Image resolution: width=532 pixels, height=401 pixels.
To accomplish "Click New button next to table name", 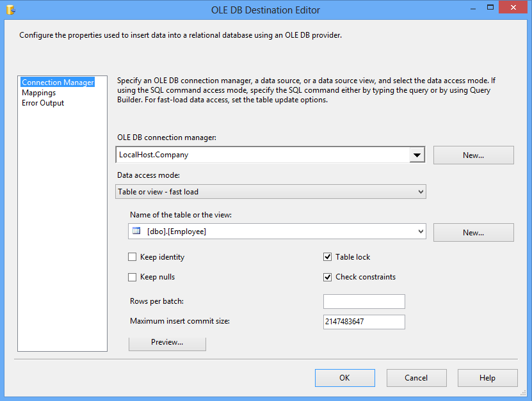I will click(x=474, y=233).
